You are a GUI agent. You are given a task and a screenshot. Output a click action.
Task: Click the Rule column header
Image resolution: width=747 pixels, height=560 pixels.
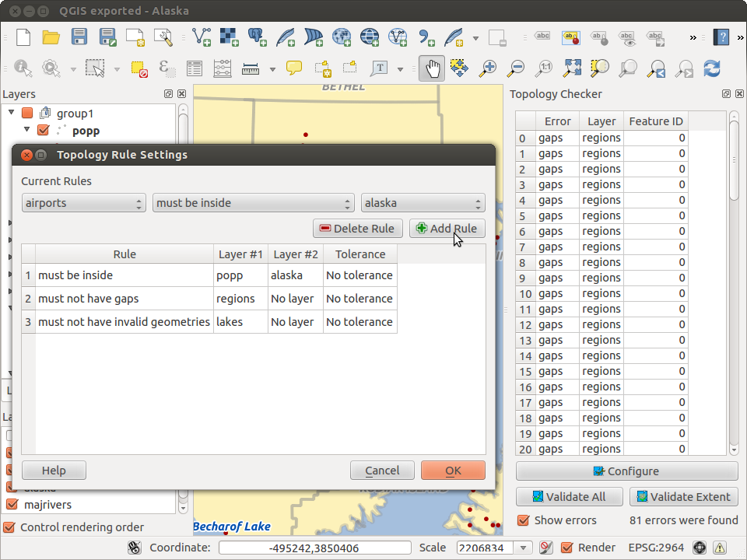(x=124, y=254)
